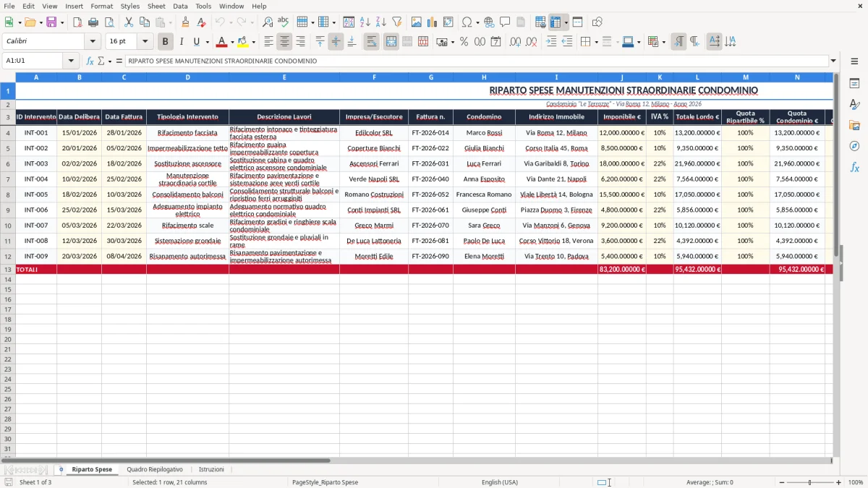The image size is (868, 488).
Task: Click the formula input line field
Action: pyautogui.click(x=476, y=61)
